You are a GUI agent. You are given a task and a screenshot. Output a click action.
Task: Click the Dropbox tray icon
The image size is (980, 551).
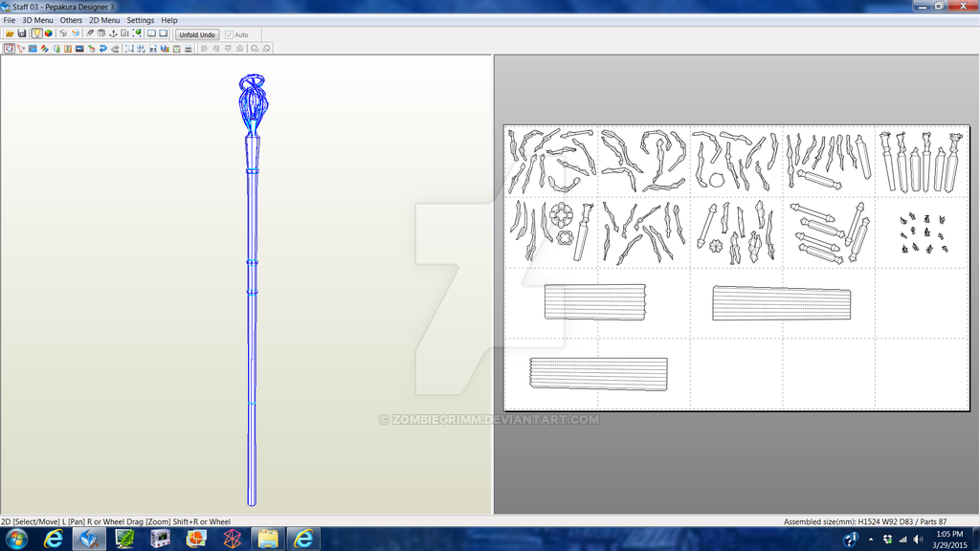tap(887, 540)
